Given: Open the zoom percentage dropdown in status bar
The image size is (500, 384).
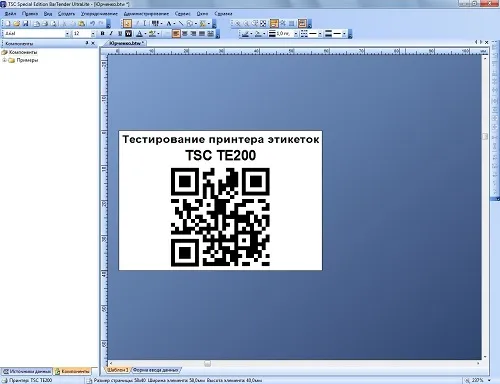Looking at the screenshot, I should (x=489, y=380).
